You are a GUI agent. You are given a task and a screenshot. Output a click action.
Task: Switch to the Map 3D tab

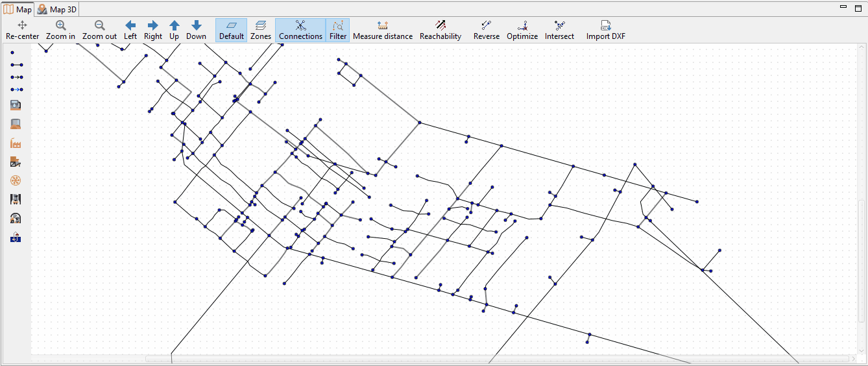point(57,9)
